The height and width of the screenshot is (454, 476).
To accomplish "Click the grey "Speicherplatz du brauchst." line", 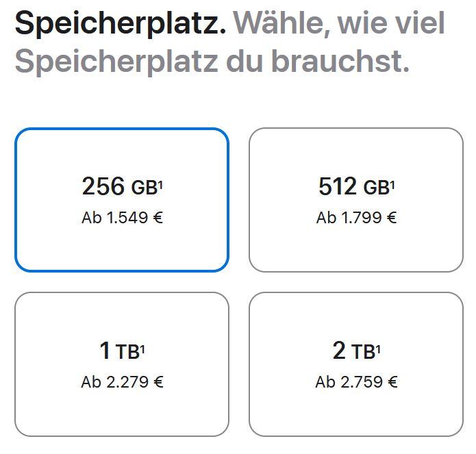I will pyautogui.click(x=212, y=62).
